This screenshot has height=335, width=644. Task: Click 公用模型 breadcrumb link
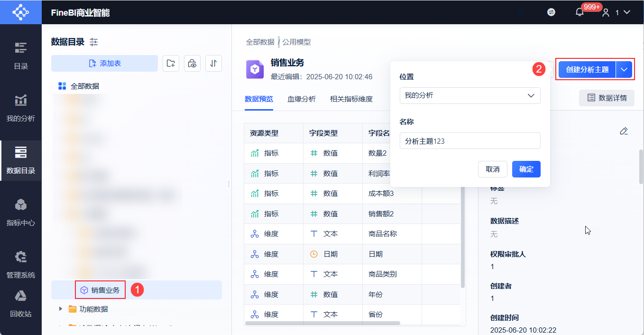(x=296, y=42)
